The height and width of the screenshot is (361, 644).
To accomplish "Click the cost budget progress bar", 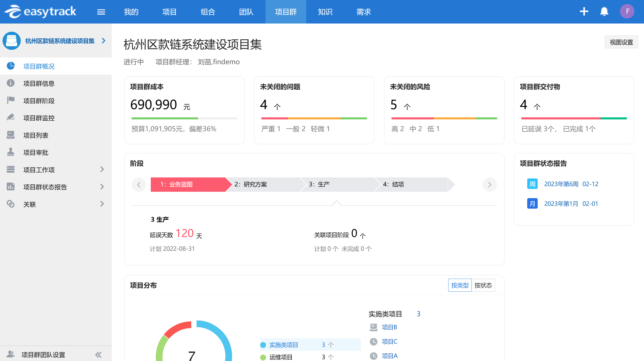I will pyautogui.click(x=184, y=118).
